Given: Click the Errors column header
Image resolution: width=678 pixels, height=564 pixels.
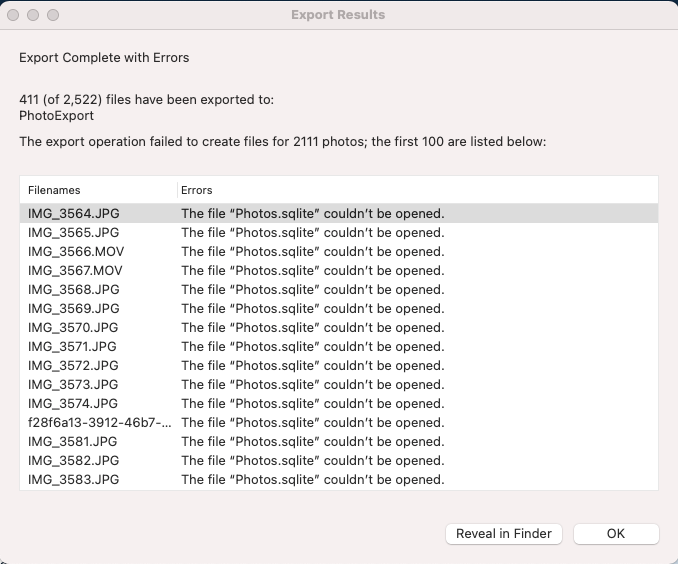Looking at the screenshot, I should click(418, 190).
